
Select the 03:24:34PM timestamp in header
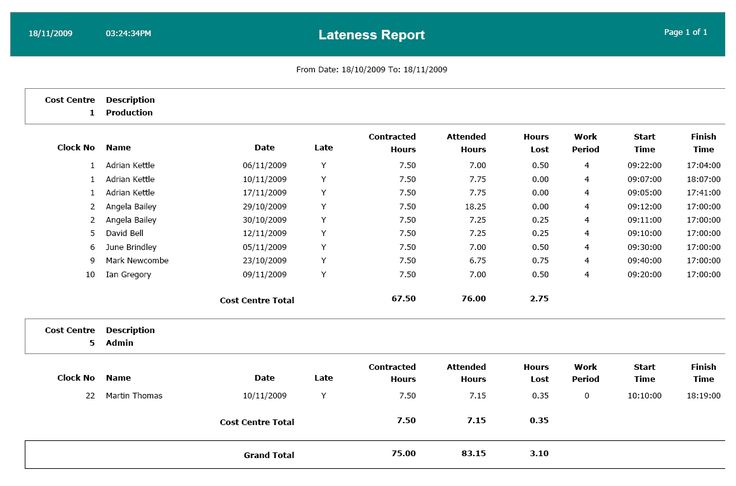click(x=128, y=34)
